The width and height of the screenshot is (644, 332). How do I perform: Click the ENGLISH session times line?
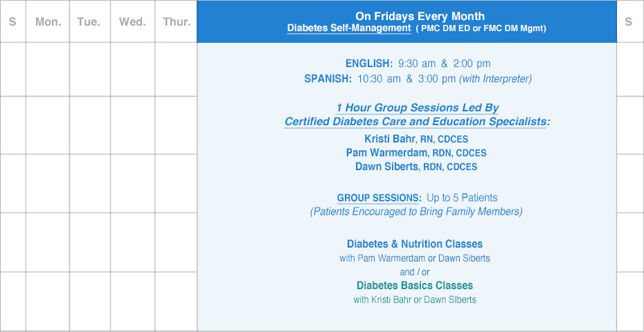(418, 64)
